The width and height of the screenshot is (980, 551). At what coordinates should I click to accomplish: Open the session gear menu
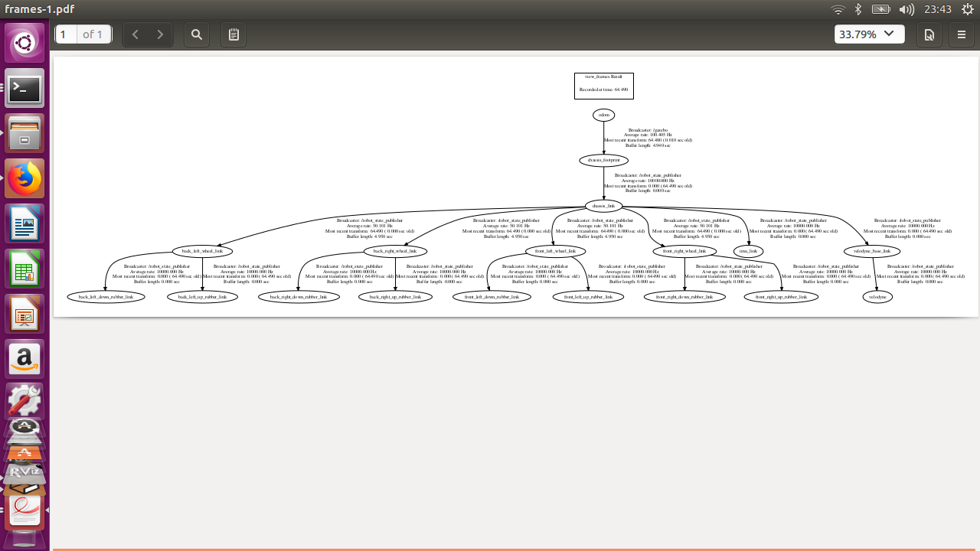coord(966,9)
